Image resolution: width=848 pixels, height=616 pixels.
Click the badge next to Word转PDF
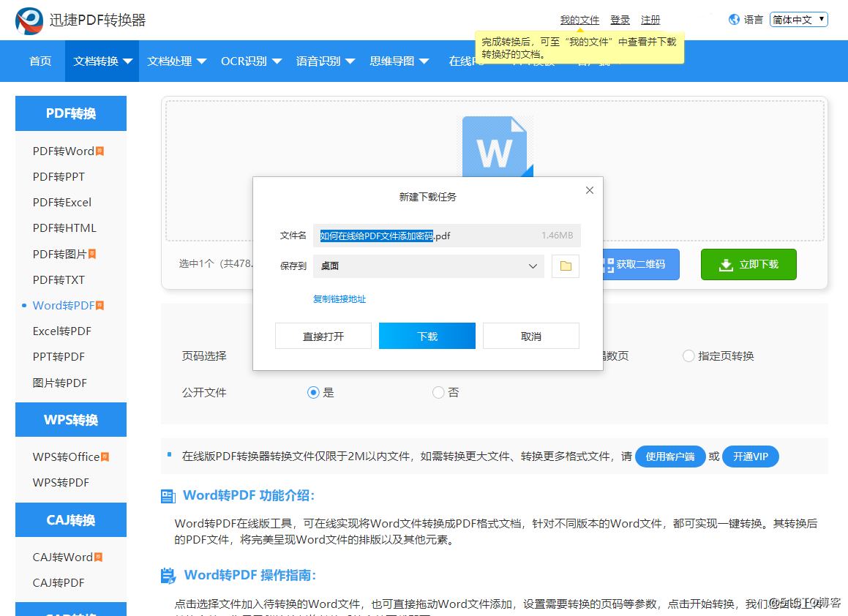click(100, 306)
